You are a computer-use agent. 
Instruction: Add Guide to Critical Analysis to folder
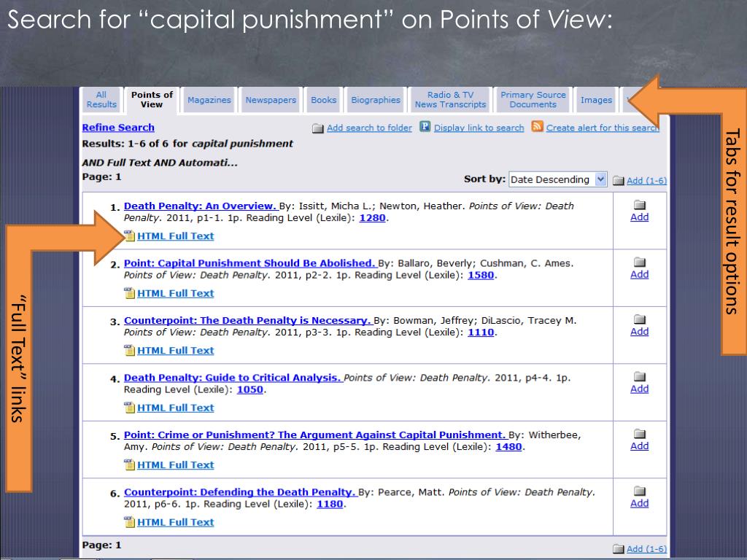pyautogui.click(x=639, y=389)
